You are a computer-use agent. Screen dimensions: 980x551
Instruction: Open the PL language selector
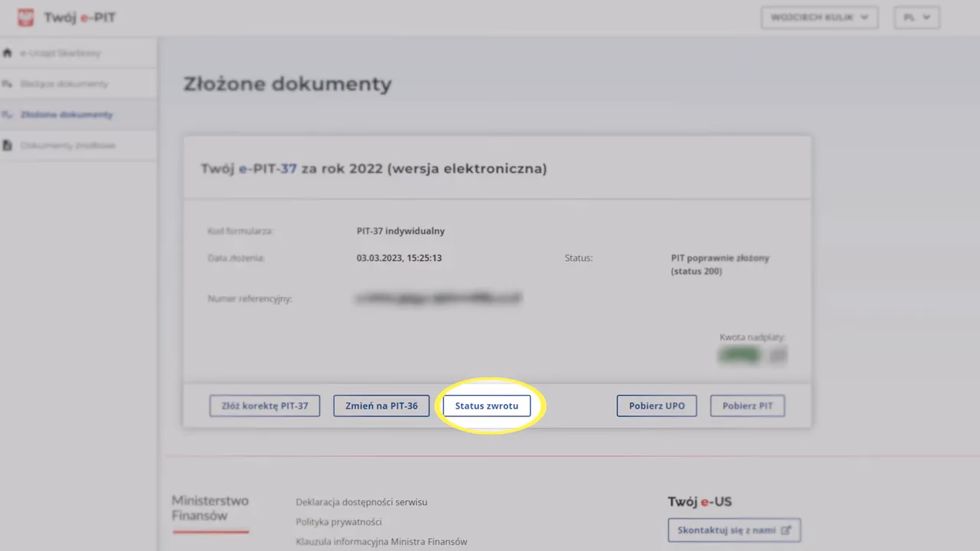pyautogui.click(x=916, y=18)
